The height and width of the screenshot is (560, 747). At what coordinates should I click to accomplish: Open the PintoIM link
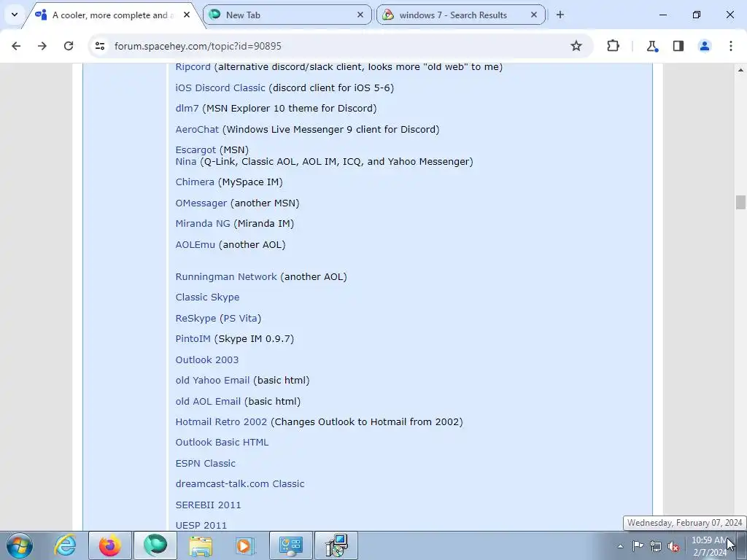193,338
